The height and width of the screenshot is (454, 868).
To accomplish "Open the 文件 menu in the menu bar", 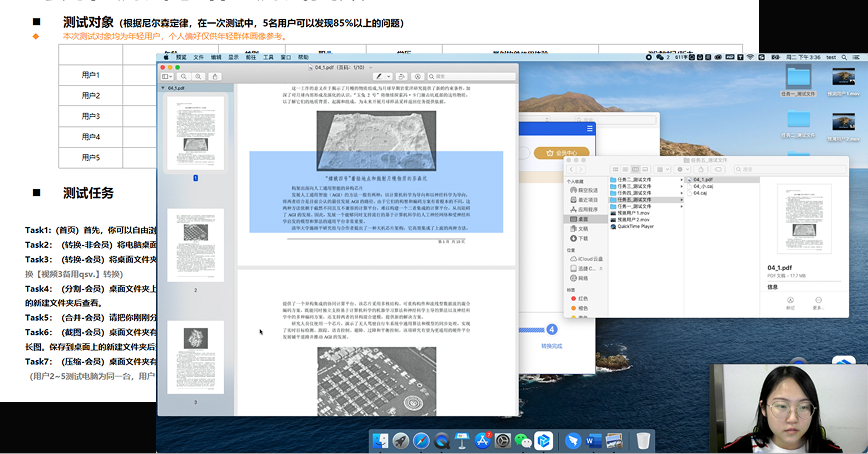I will pos(198,57).
